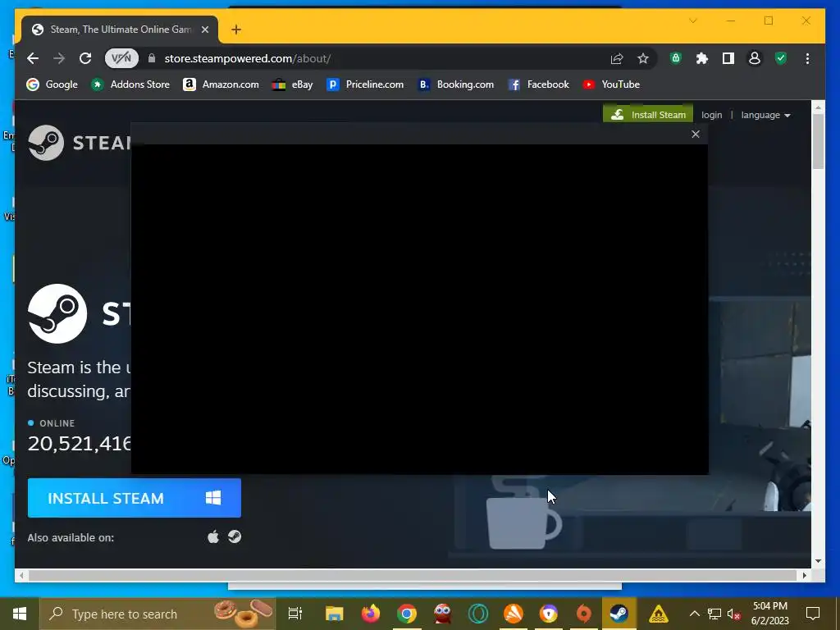This screenshot has height=630, width=840.
Task: Open File Explorer from the taskbar
Action: pos(335,614)
